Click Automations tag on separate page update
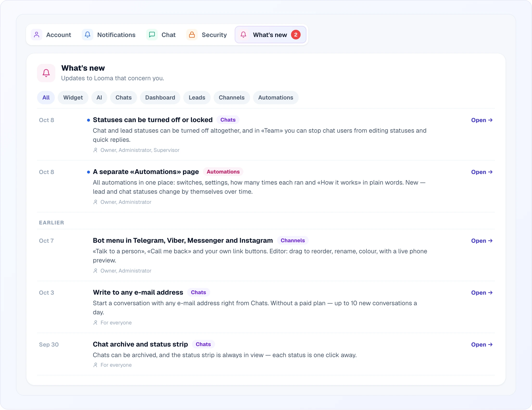The image size is (532, 410). tap(223, 172)
